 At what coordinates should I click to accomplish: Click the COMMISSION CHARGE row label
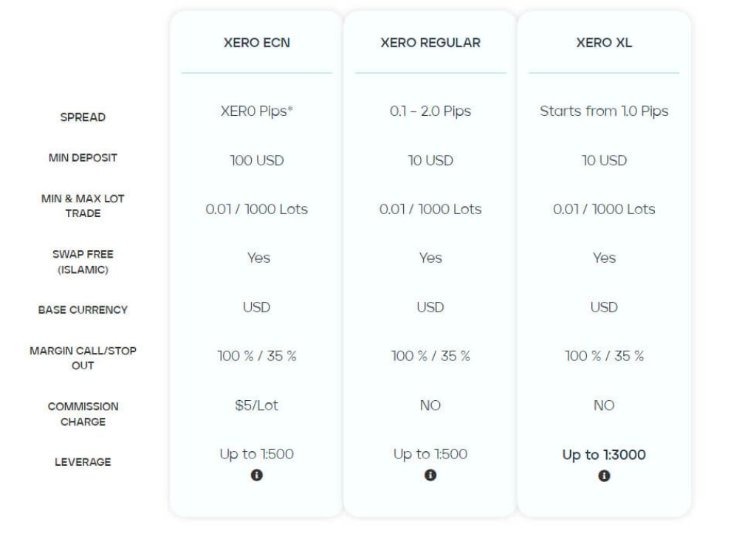click(83, 414)
